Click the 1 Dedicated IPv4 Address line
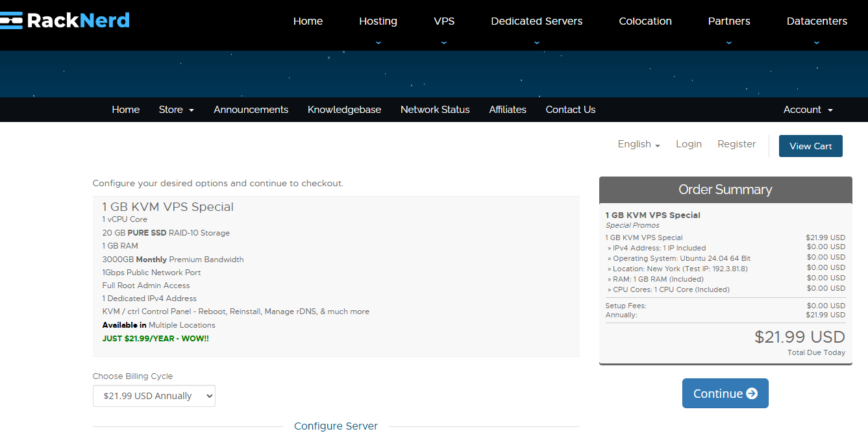Image resolution: width=868 pixels, height=440 pixels. 149,299
